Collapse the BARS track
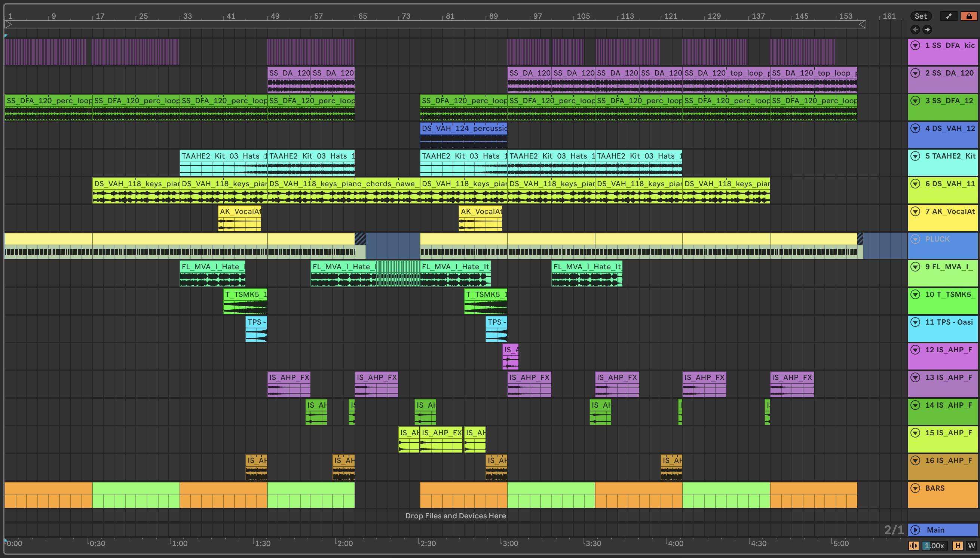This screenshot has height=558, width=980. pos(915,488)
